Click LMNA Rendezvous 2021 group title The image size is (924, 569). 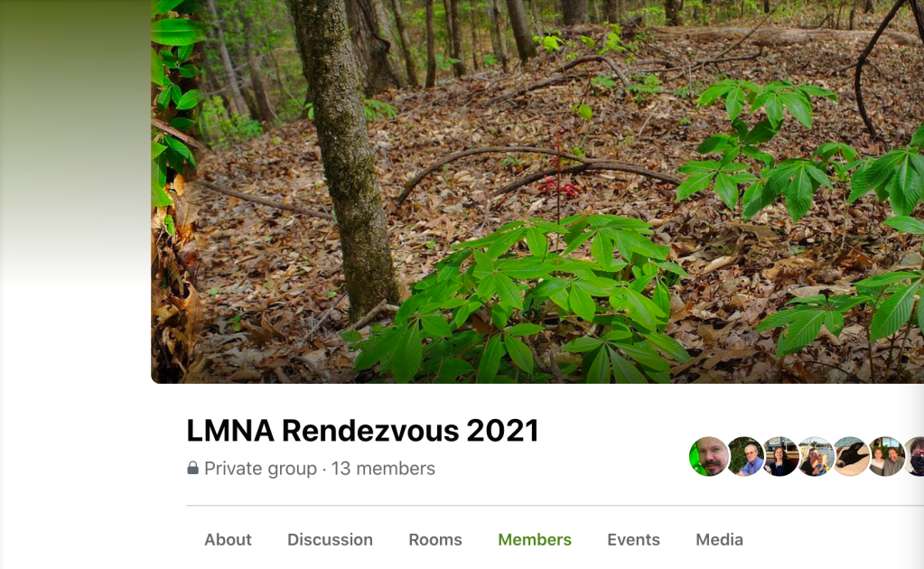363,431
